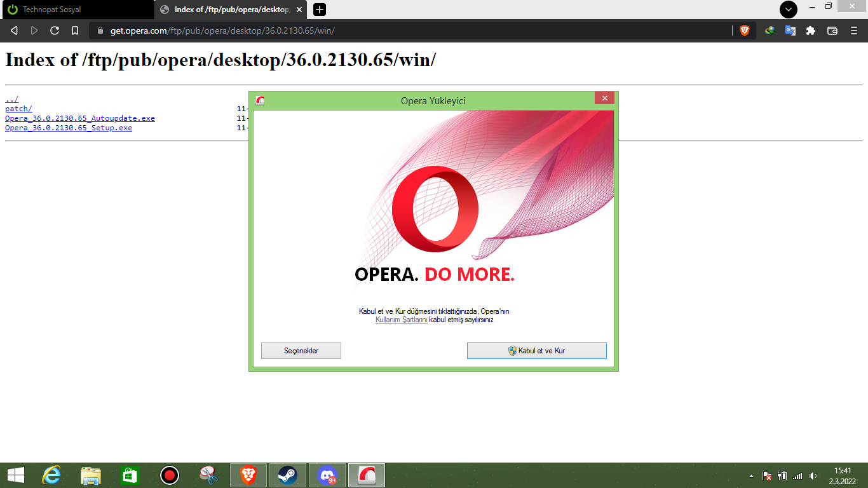Click the Seçenekler button in Opera installer
This screenshot has height=488, width=868.
pyautogui.click(x=301, y=351)
